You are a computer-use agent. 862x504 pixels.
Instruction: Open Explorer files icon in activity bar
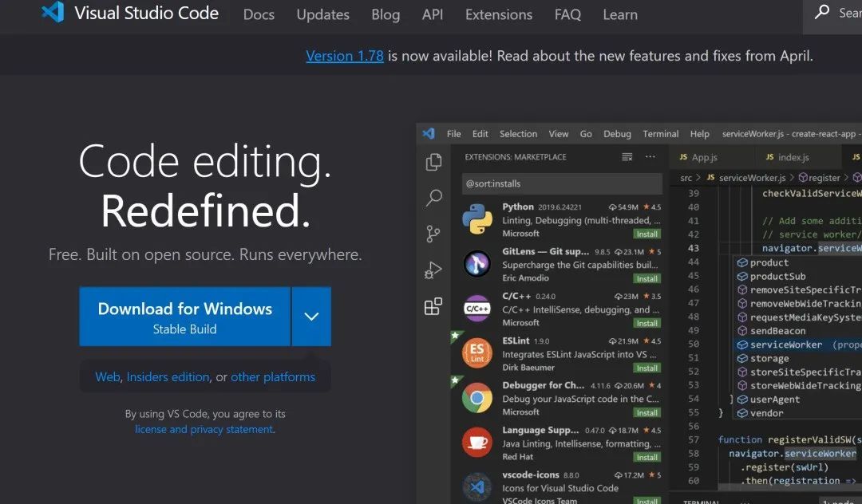pyautogui.click(x=433, y=162)
